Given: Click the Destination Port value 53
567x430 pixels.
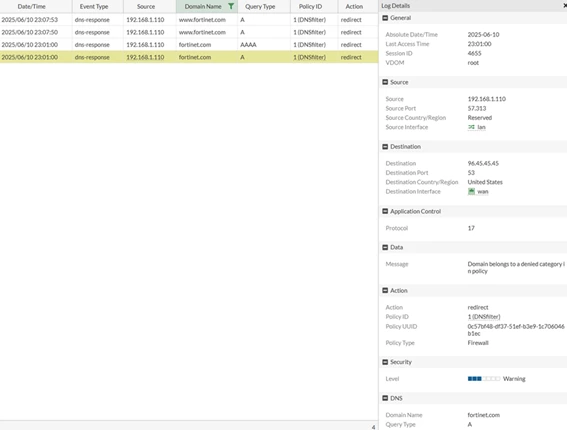Looking at the screenshot, I should (471, 173).
